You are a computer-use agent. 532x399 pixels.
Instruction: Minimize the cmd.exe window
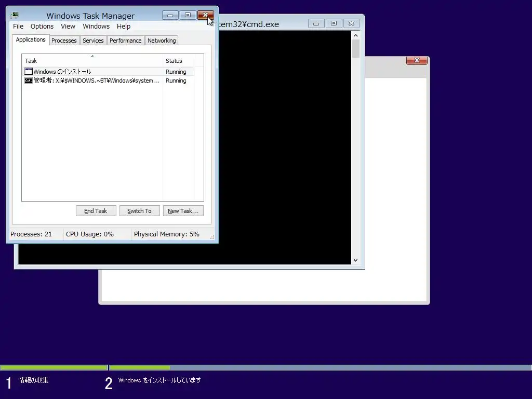(316, 23)
